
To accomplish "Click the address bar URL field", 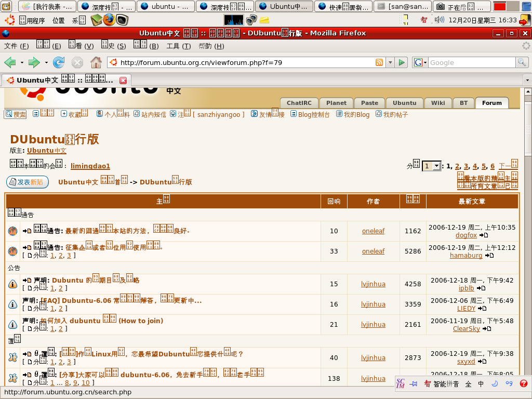I will [246, 62].
